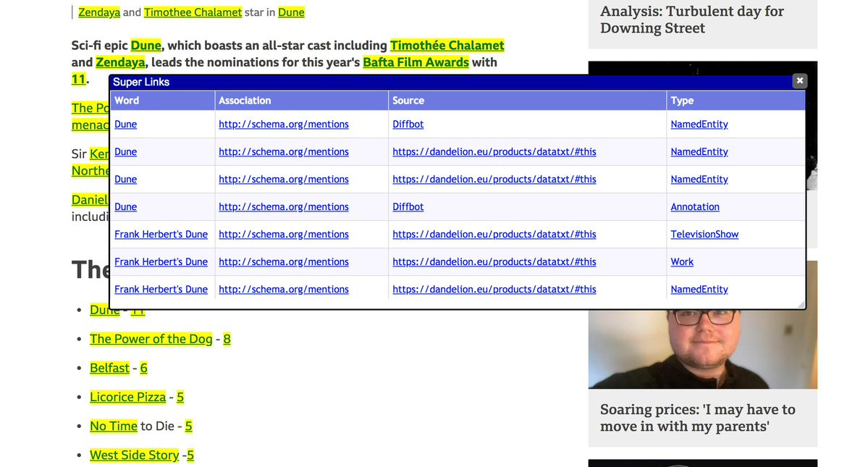Open 'Soaring prices' sidebar headline
Viewport: 868px width, 467px height.
pyautogui.click(x=697, y=418)
